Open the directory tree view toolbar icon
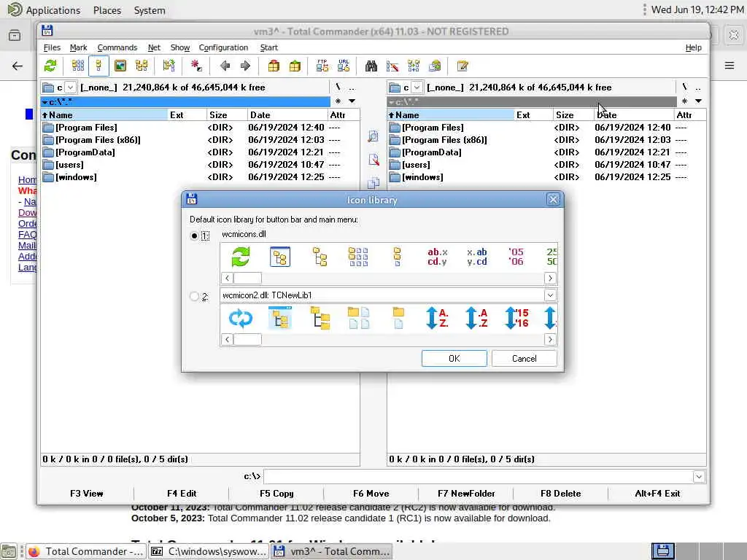The width and height of the screenshot is (747, 560). (142, 66)
